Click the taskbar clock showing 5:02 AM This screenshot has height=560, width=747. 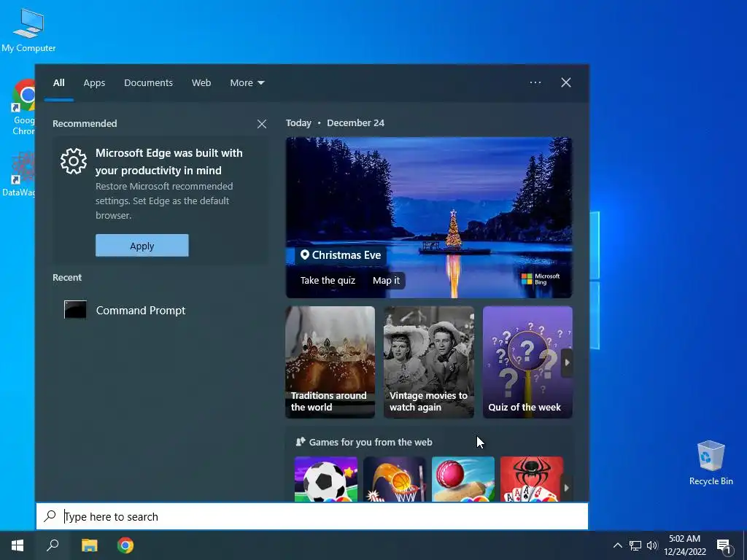pos(684,545)
